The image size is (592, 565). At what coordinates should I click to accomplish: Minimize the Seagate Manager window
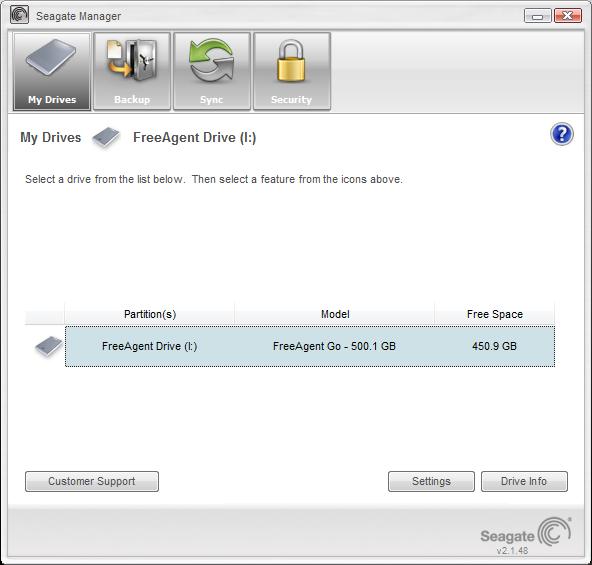point(538,16)
